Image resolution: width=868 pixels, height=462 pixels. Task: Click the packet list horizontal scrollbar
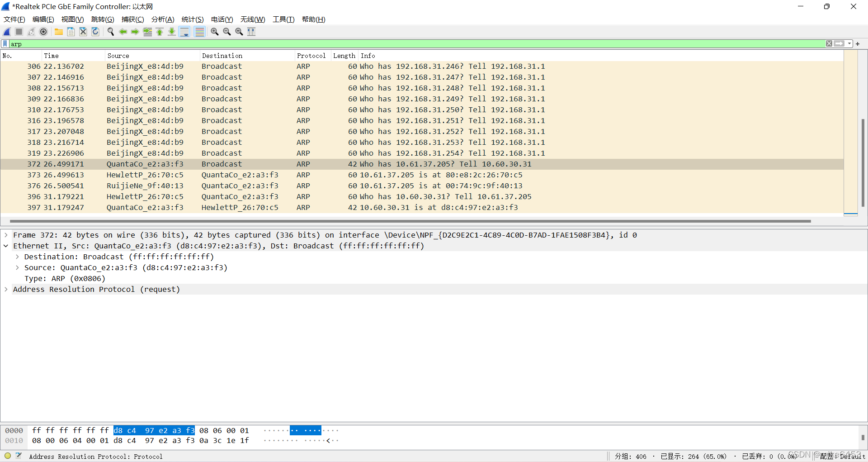(410, 221)
